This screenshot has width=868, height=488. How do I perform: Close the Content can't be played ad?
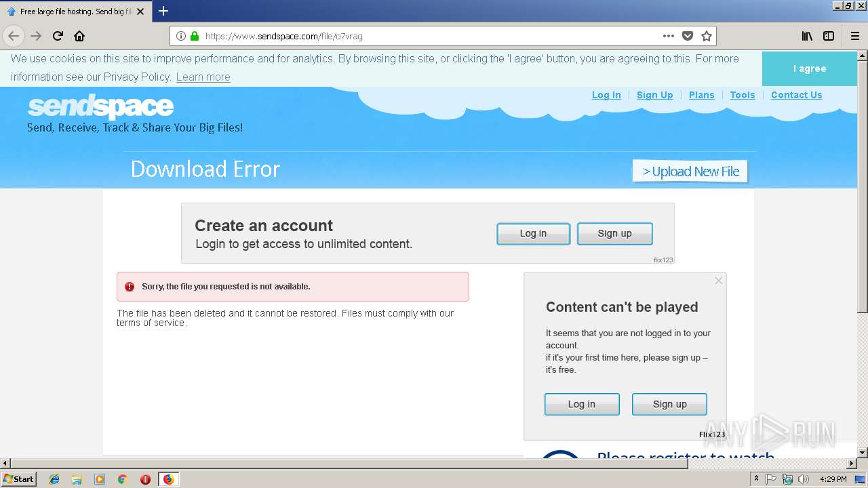(719, 281)
